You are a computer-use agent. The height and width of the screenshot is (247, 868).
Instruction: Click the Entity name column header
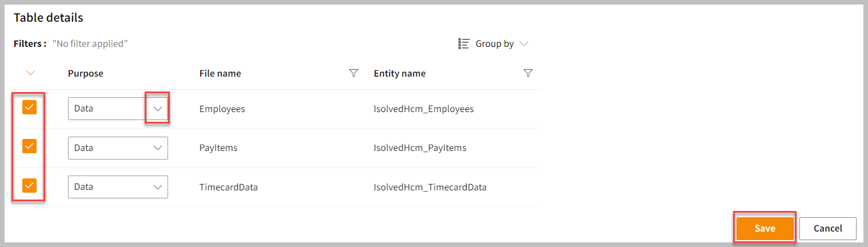click(x=400, y=73)
